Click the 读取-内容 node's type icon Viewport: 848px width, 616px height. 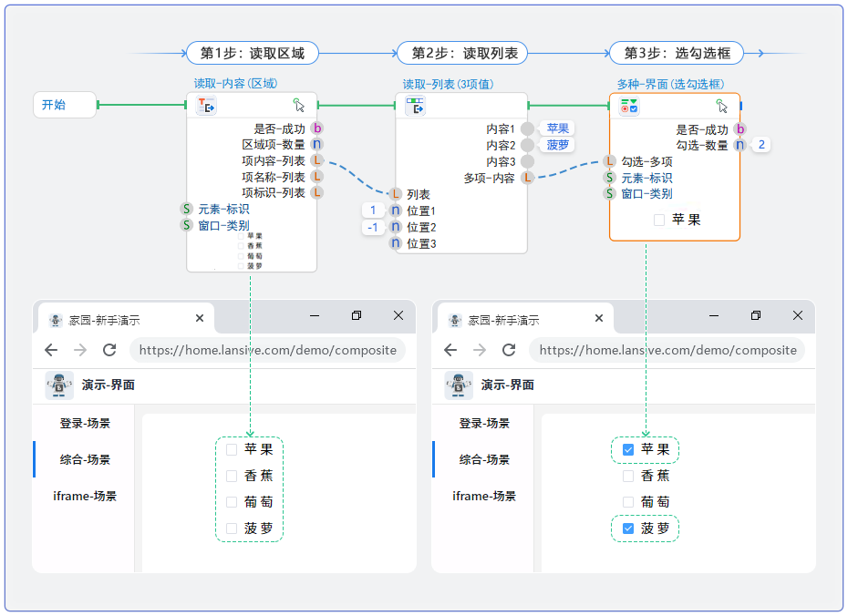pos(206,107)
